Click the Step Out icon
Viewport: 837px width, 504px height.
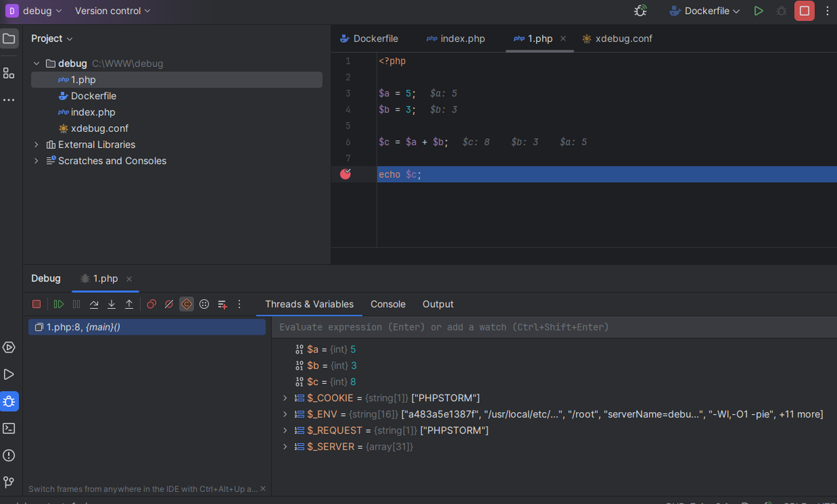pos(129,304)
